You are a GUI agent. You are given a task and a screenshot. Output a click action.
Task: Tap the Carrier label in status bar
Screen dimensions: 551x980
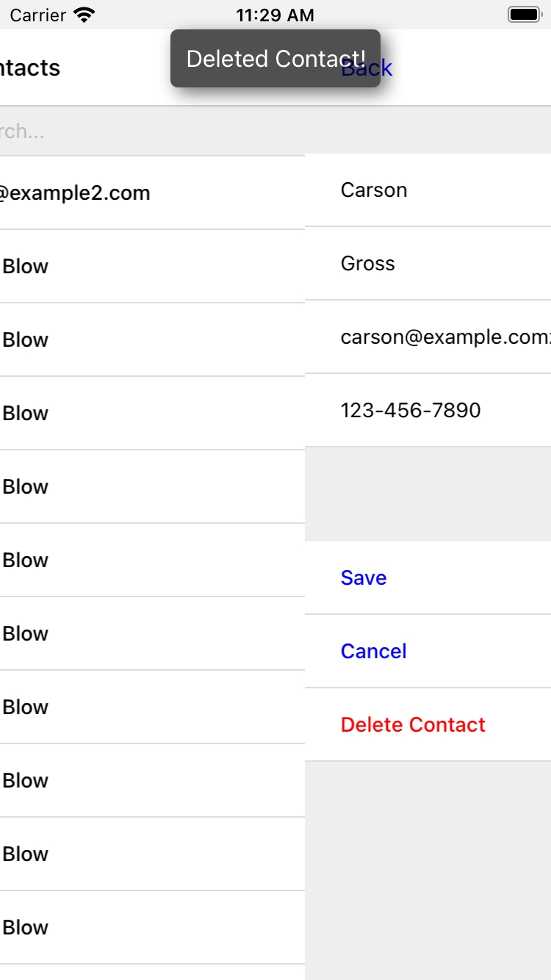point(37,15)
